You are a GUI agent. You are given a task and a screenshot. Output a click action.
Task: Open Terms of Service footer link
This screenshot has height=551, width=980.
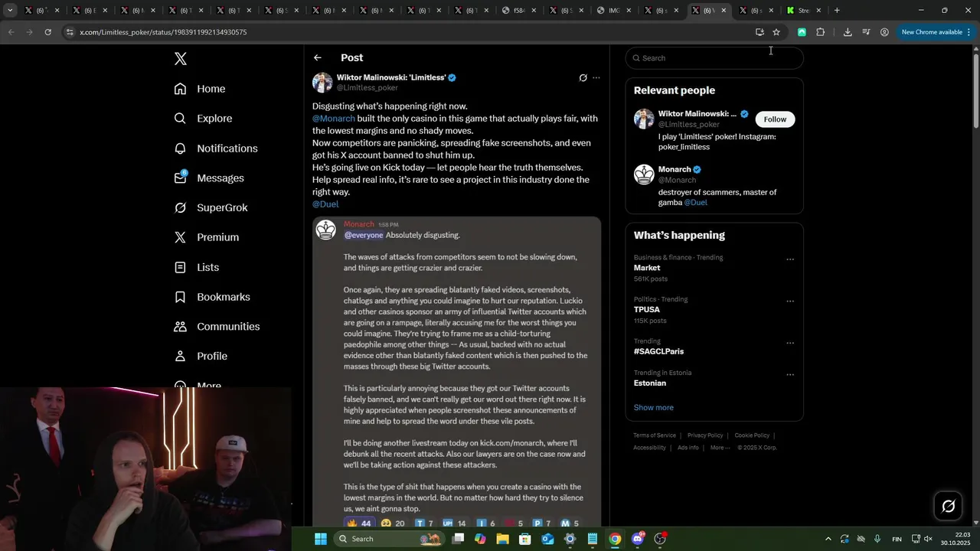pos(655,435)
